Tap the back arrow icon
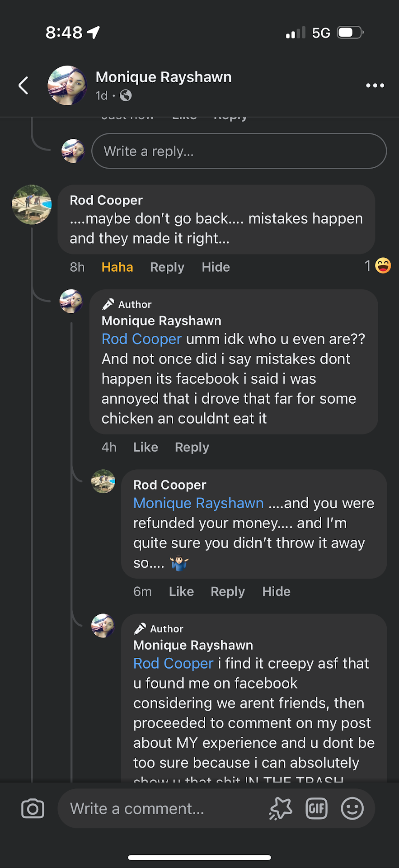The width and height of the screenshot is (399, 868). tap(23, 85)
